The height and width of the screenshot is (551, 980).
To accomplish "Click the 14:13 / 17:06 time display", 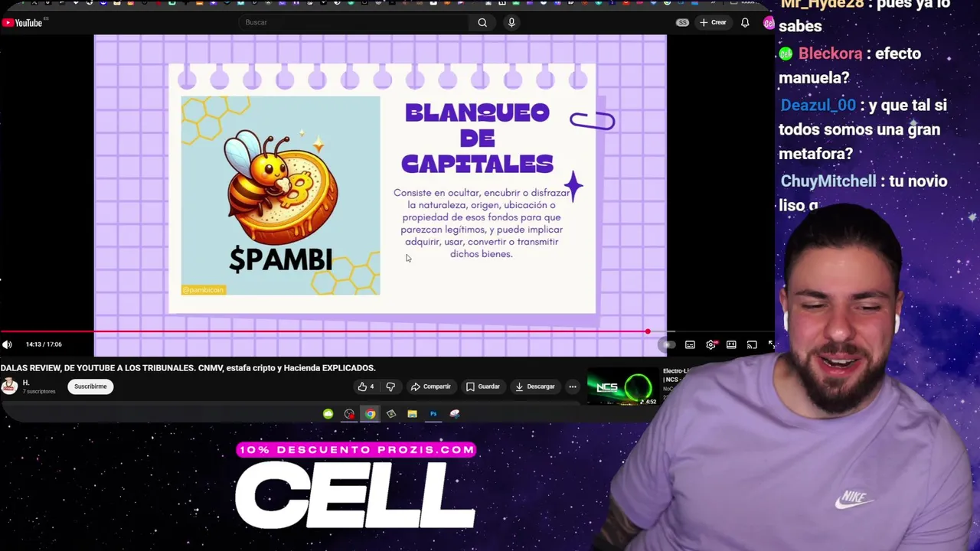I will [44, 344].
